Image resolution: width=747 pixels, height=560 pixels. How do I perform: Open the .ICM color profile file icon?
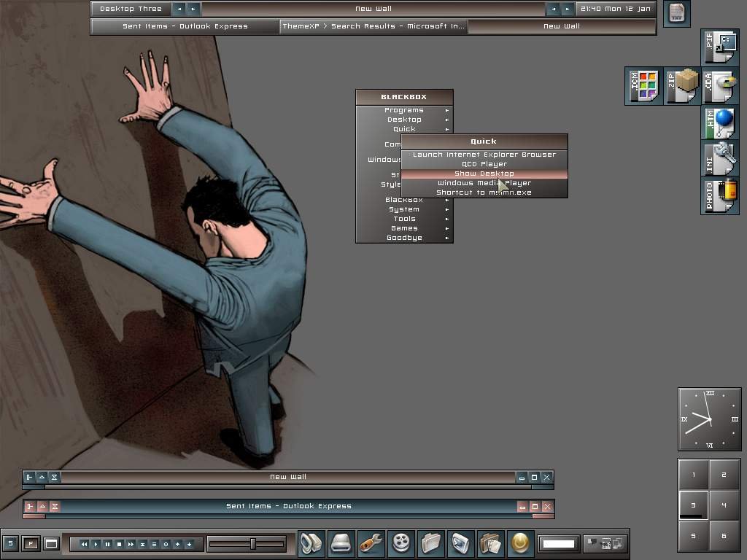643,86
